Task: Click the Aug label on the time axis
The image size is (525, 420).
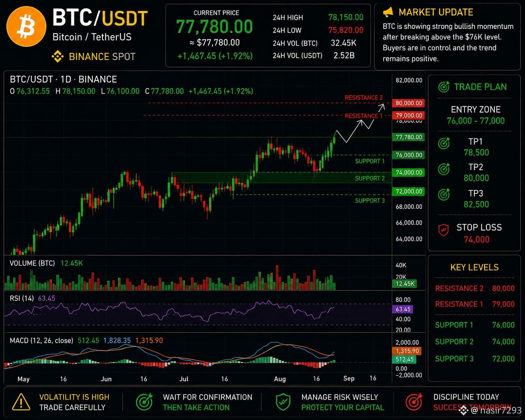Action: (280, 379)
